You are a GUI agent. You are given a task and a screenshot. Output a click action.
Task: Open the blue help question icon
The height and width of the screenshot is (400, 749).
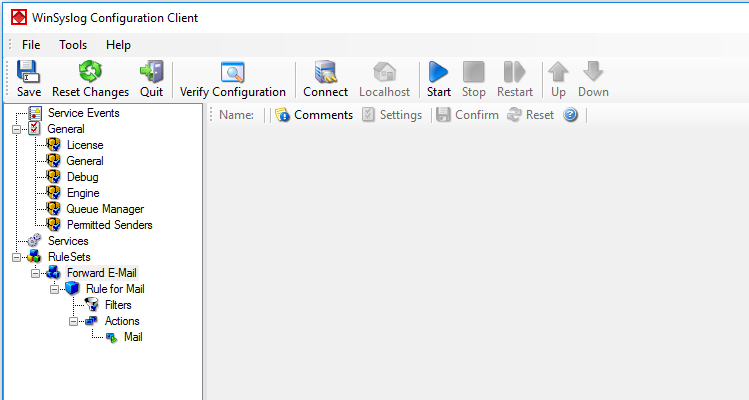570,115
